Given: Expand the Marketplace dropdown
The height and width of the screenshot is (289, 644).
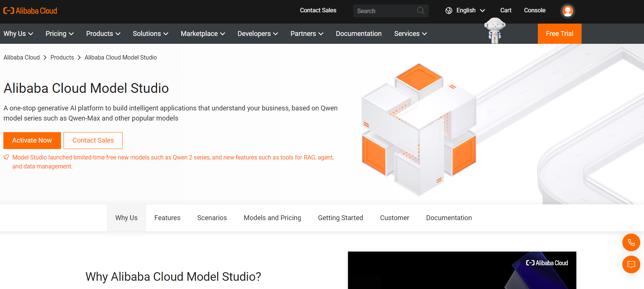Looking at the screenshot, I should (203, 34).
